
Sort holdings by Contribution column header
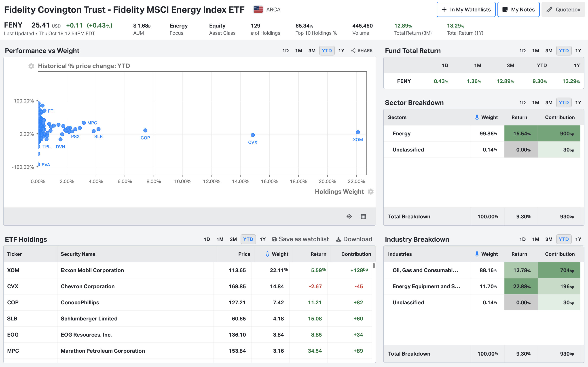coord(356,254)
